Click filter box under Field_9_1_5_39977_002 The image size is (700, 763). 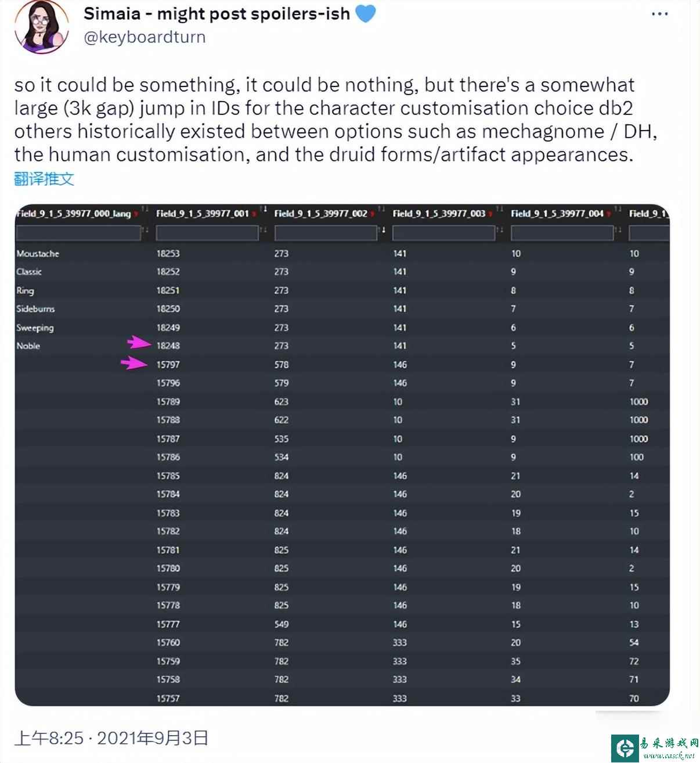point(326,232)
